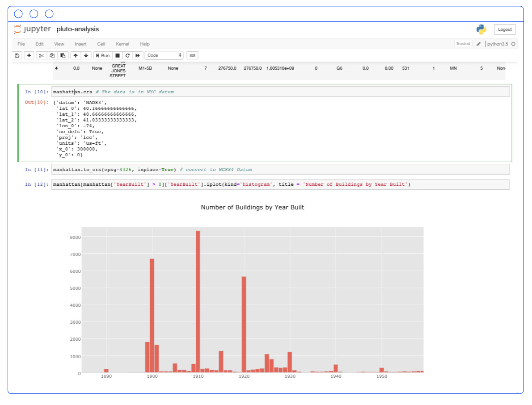Open the Help menu
The width and height of the screenshot is (532, 405).
point(144,44)
